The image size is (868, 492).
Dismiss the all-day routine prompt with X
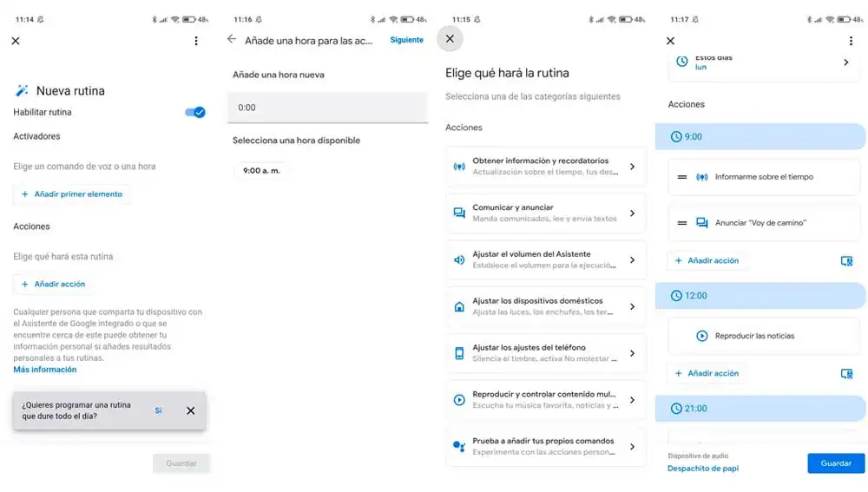190,410
